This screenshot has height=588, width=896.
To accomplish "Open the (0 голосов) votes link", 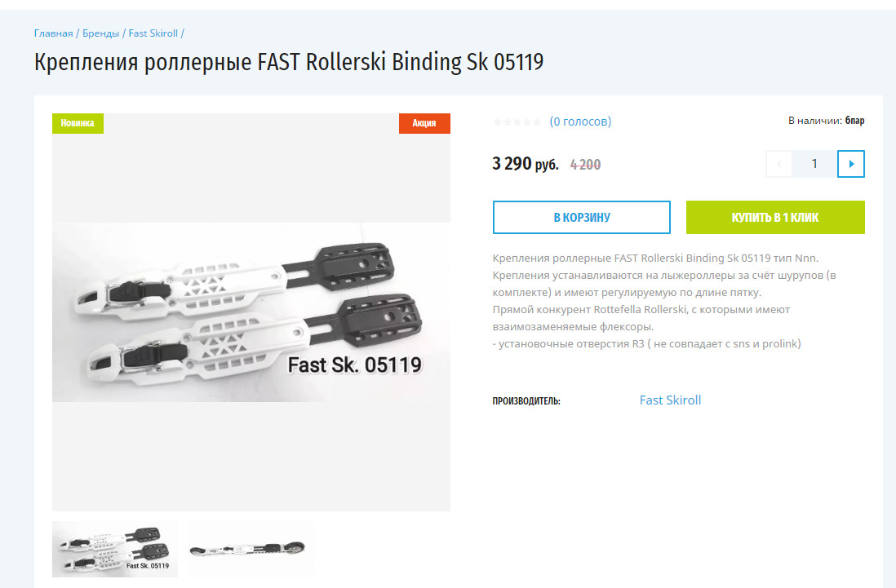I will click(580, 122).
